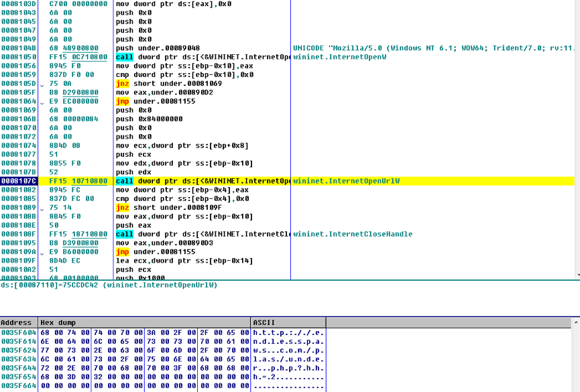Select "mov dword ptr ss:[ebp-0x10],eax" instruction

coord(184,66)
